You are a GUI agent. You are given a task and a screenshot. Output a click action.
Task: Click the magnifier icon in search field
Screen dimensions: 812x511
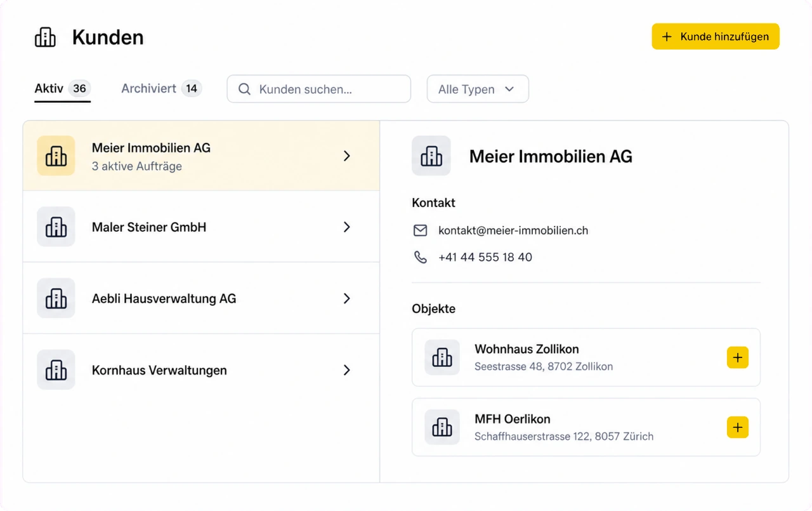244,89
